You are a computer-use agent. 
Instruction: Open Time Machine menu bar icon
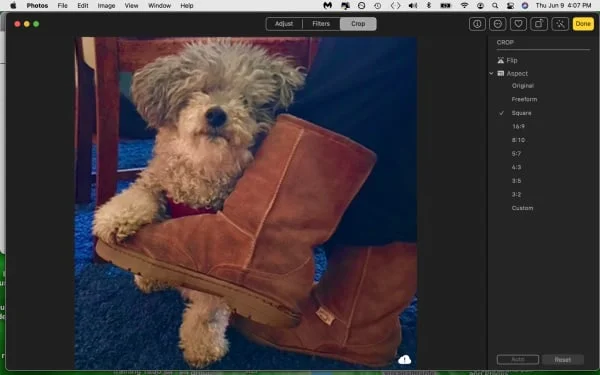coord(377,5)
